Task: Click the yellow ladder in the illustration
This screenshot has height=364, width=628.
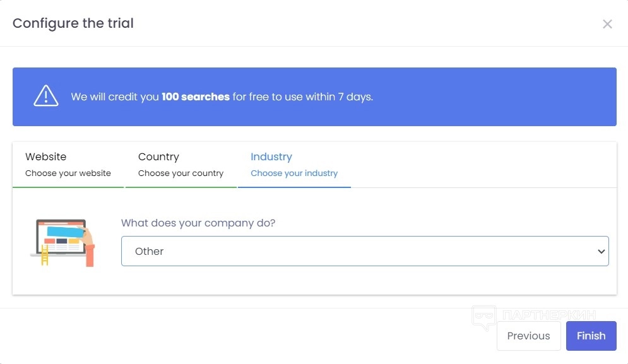Action: (45, 256)
